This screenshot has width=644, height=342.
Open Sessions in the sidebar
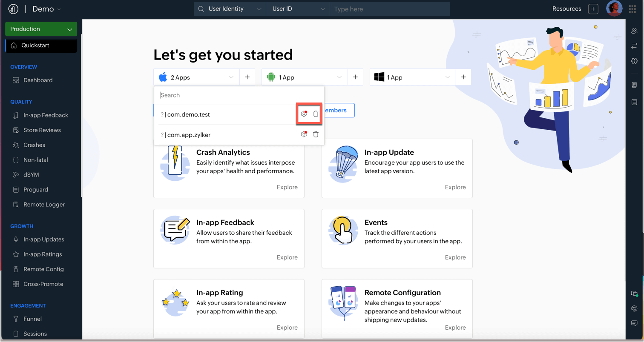(35, 334)
